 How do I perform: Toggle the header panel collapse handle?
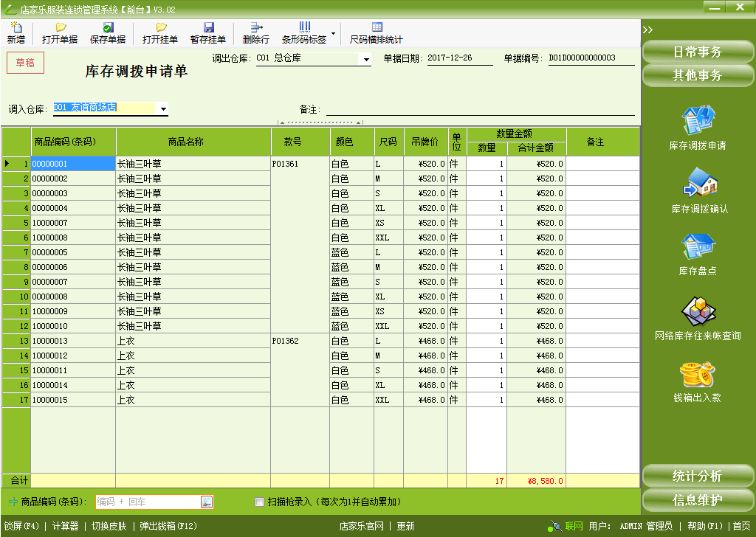point(320,122)
